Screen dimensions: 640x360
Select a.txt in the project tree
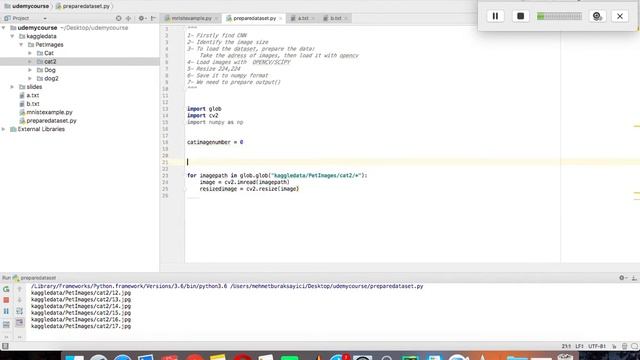[x=32, y=95]
